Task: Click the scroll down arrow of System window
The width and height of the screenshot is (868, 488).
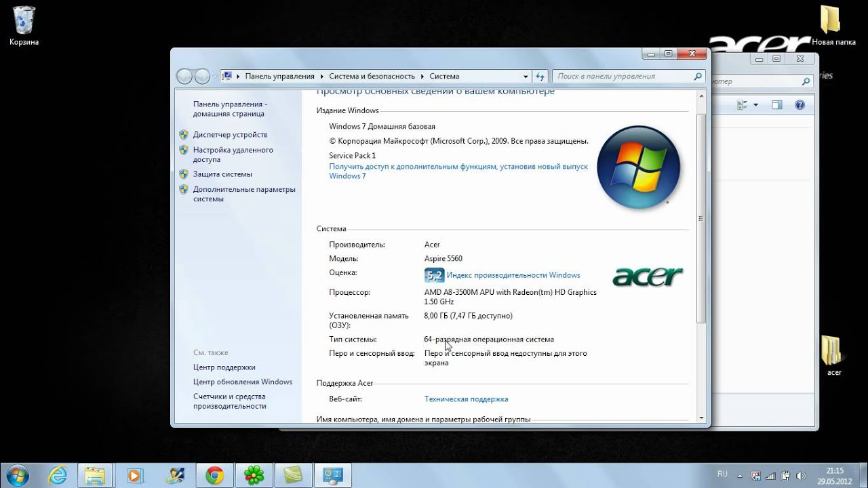Action: point(702,418)
